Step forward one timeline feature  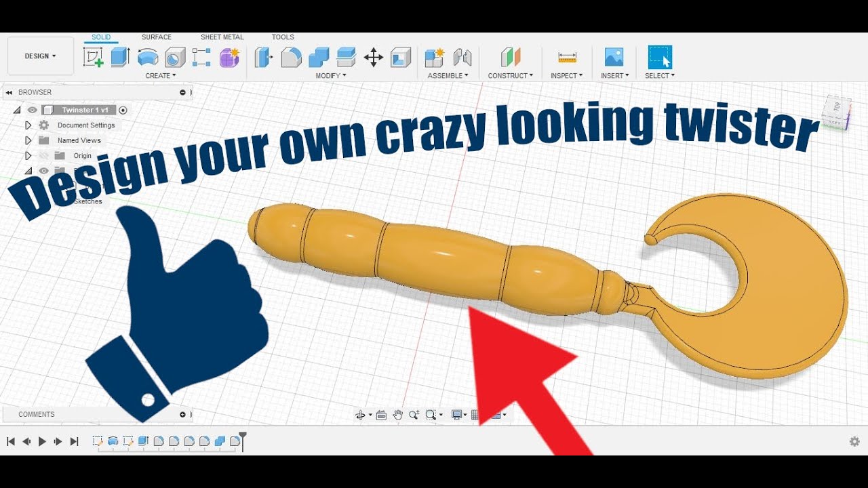tap(58, 441)
